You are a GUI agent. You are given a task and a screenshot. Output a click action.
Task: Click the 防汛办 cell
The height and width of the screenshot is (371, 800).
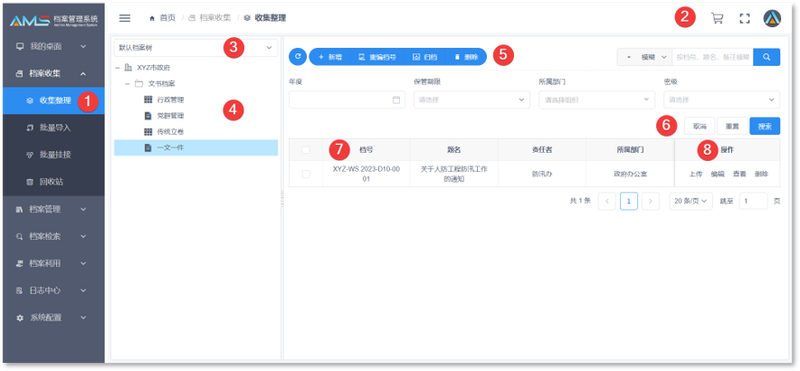pos(542,174)
